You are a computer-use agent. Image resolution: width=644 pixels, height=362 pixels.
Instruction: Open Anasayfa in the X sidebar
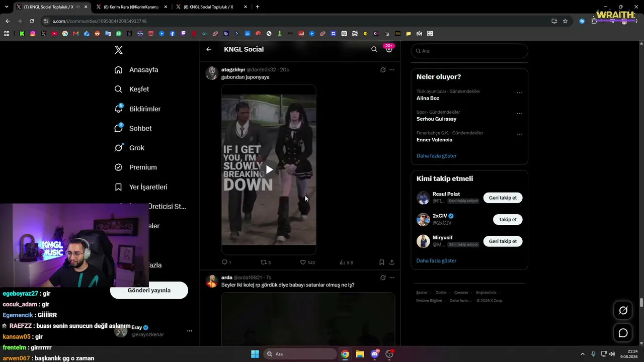[x=136, y=70]
